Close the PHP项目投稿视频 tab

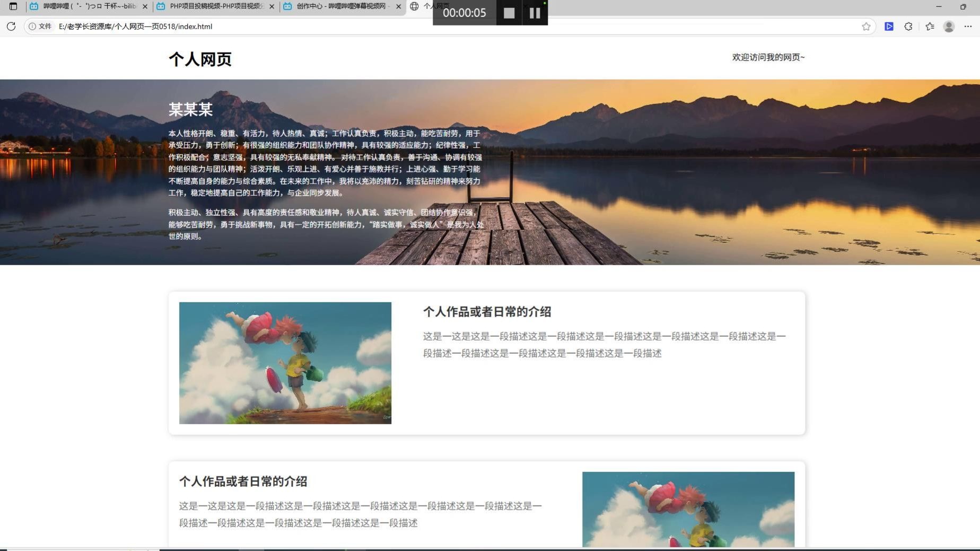pos(272,6)
